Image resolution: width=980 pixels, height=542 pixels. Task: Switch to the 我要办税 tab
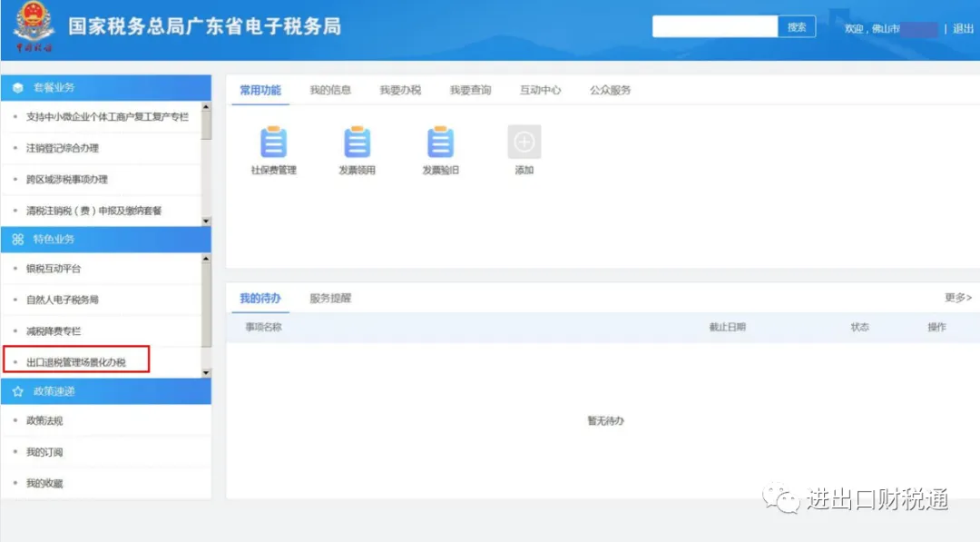pos(400,90)
